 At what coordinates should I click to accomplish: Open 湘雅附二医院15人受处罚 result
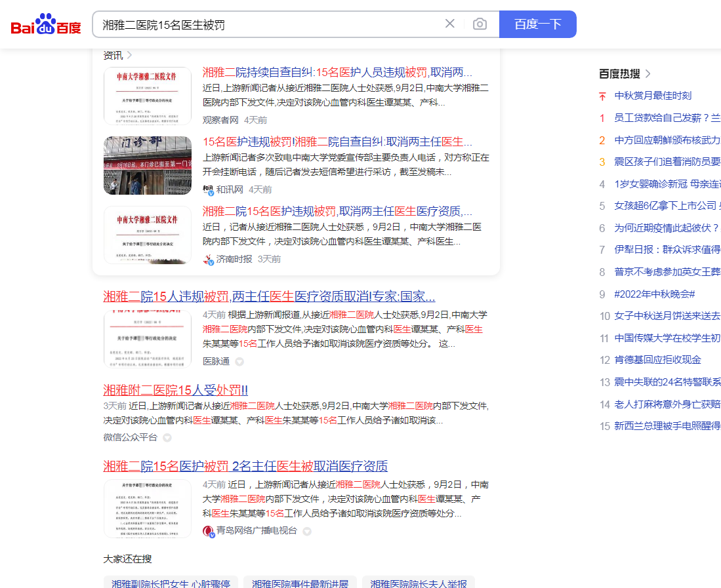176,390
